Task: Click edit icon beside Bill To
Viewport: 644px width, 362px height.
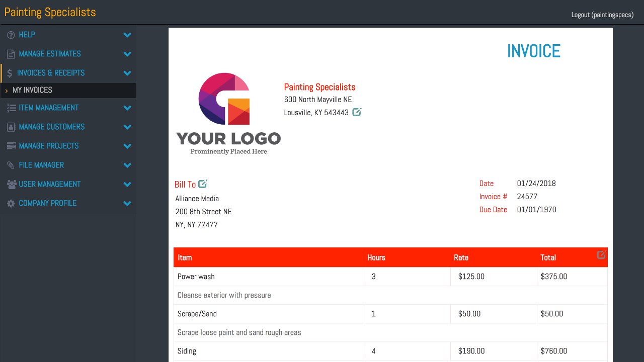Action: [203, 184]
